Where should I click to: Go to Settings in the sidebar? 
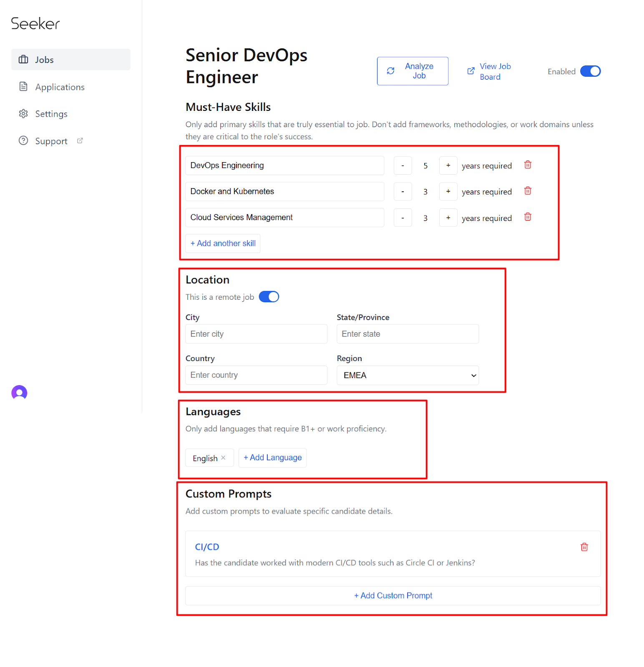pos(51,114)
